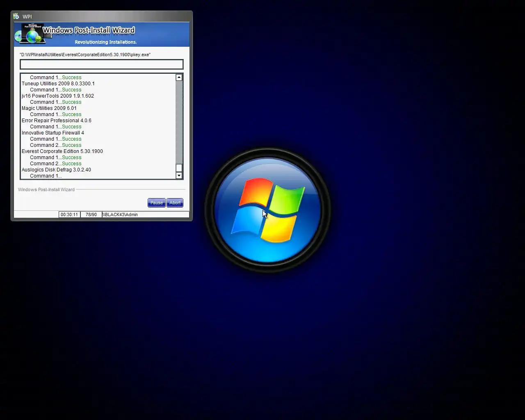Screen dimensions: 525x420
Task: Click the 'Windows Post-Install Wizard' group label
Action: 46,189
